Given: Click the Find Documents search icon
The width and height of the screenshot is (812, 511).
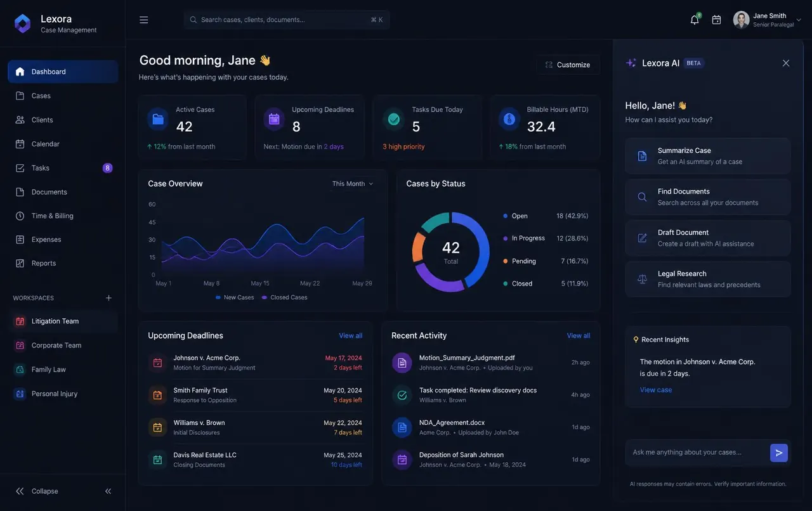Looking at the screenshot, I should coord(642,197).
